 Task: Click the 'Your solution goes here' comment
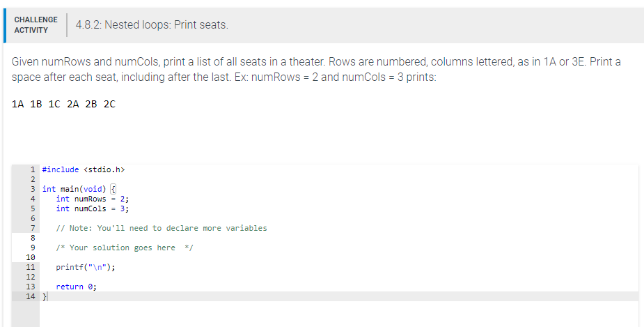(x=123, y=248)
